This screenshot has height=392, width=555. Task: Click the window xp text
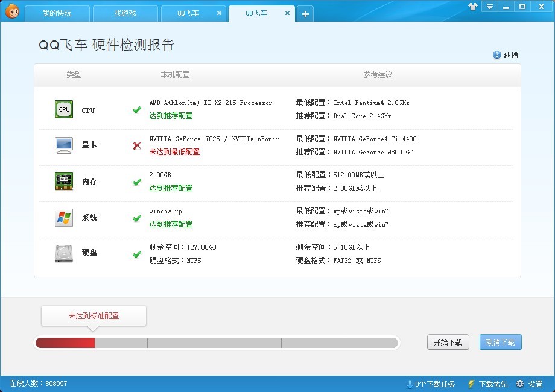pyautogui.click(x=166, y=212)
